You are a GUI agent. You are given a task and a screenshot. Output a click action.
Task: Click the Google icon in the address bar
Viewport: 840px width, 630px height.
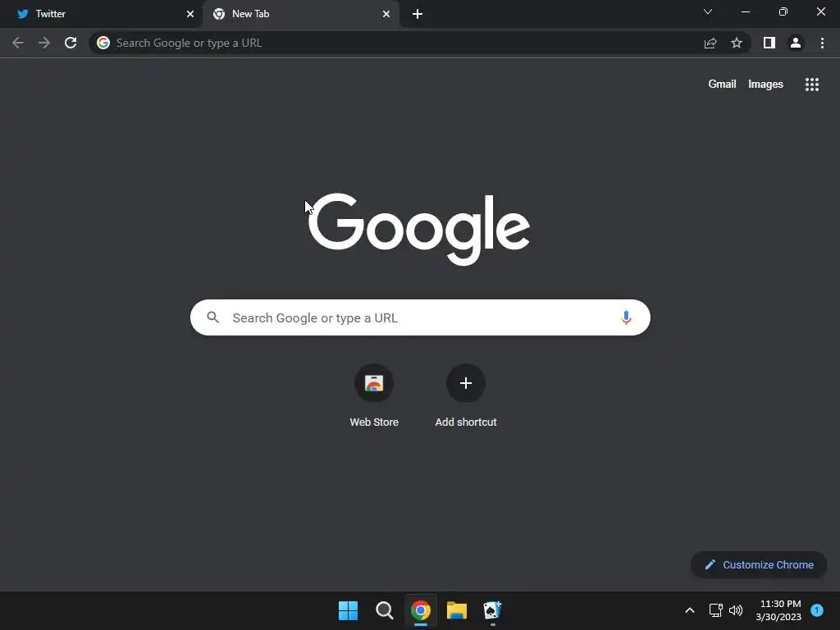103,43
